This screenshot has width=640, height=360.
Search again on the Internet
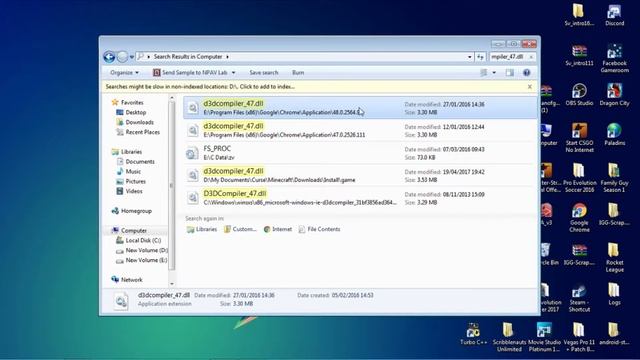tap(278, 229)
